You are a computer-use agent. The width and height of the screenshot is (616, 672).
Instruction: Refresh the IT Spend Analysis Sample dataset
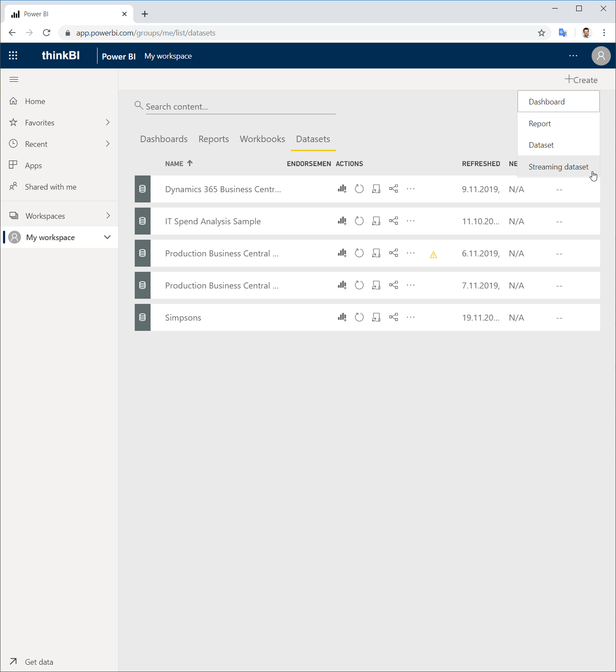[359, 221]
